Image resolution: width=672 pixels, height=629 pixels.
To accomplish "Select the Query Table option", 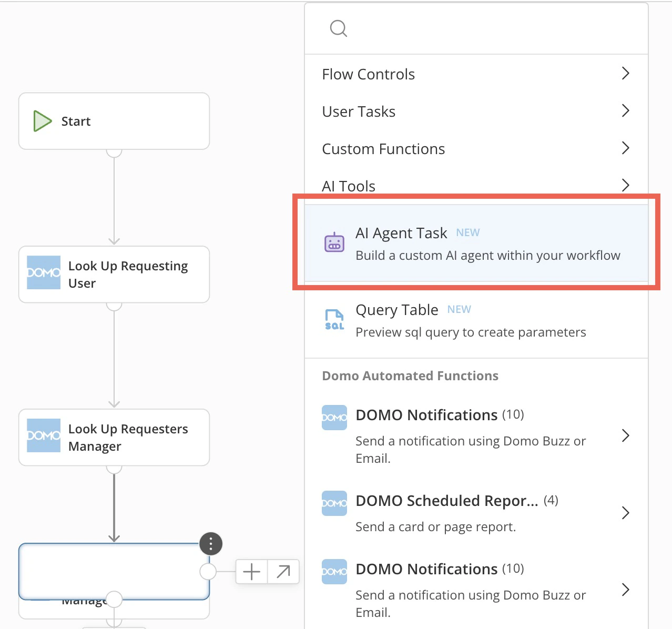I will tap(476, 320).
